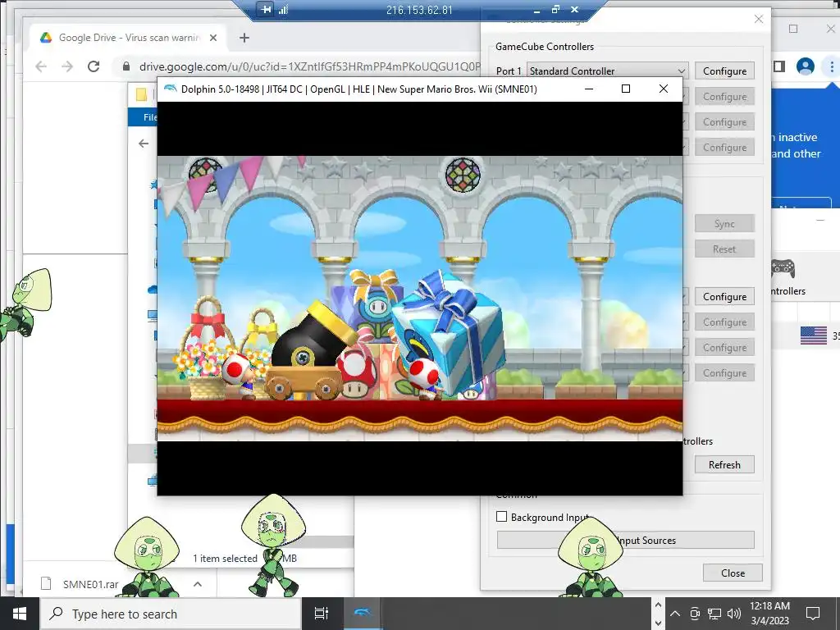The width and height of the screenshot is (840, 630).
Task: Open the volume control in system tray
Action: coord(734,614)
